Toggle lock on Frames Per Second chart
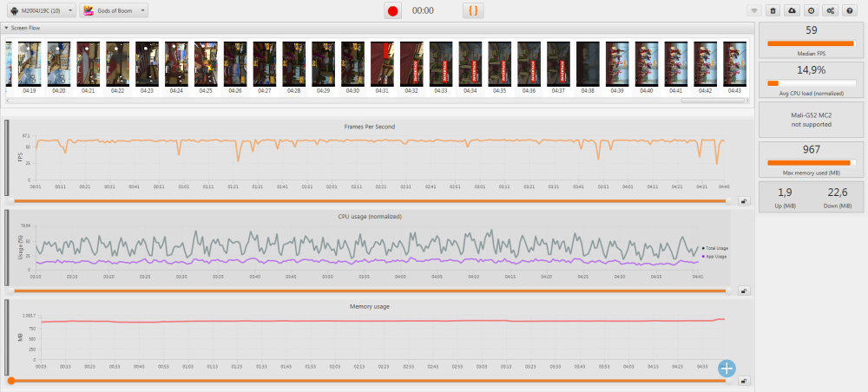 (744, 201)
